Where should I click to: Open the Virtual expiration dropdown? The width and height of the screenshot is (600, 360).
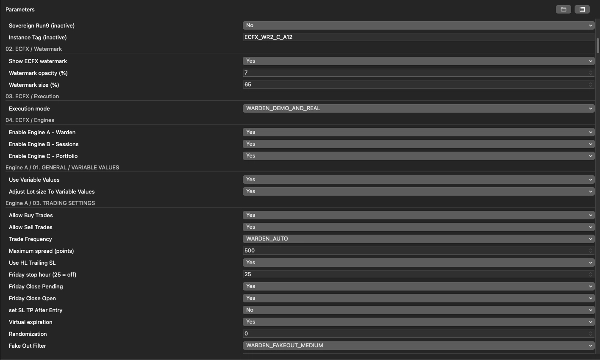(x=419, y=322)
